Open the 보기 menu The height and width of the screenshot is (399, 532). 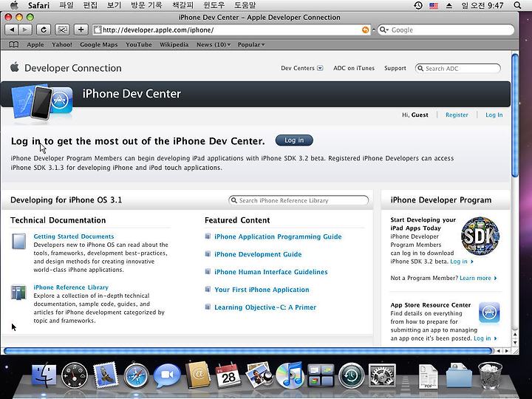[114, 5]
